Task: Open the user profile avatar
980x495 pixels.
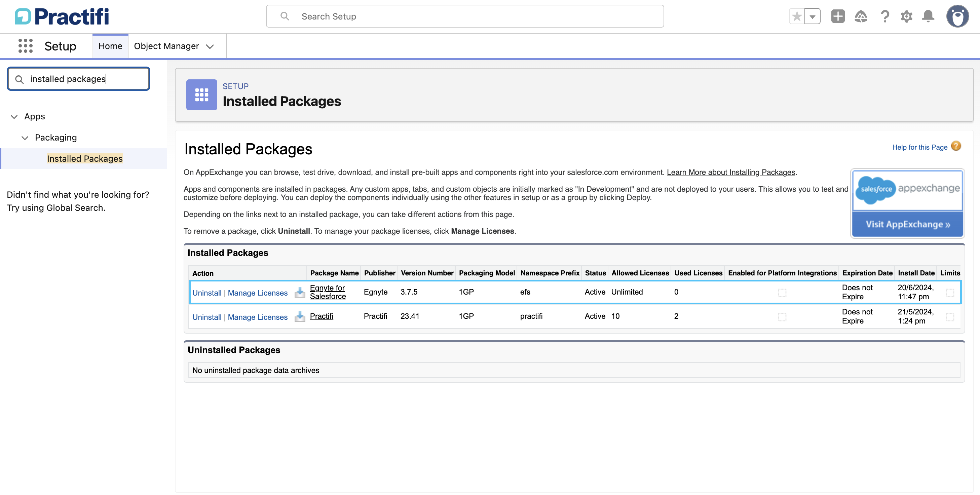Action: click(957, 16)
